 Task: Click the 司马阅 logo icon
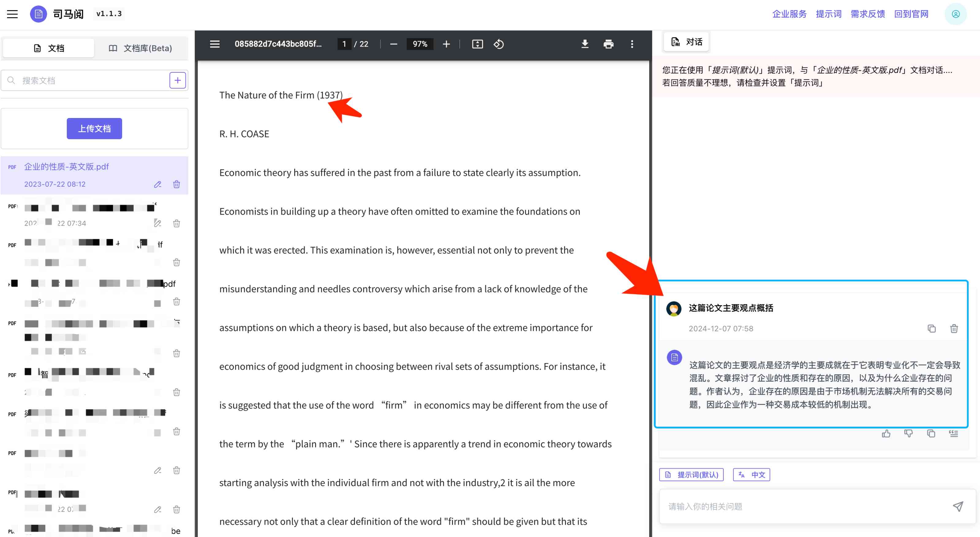[38, 14]
